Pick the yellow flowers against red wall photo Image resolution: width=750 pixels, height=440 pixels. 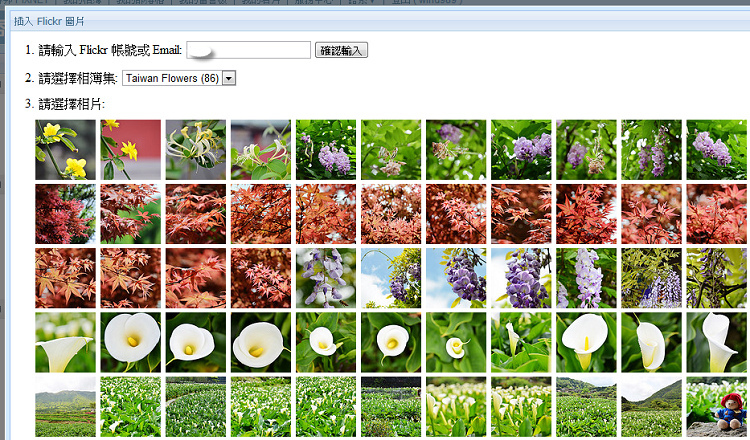130,150
